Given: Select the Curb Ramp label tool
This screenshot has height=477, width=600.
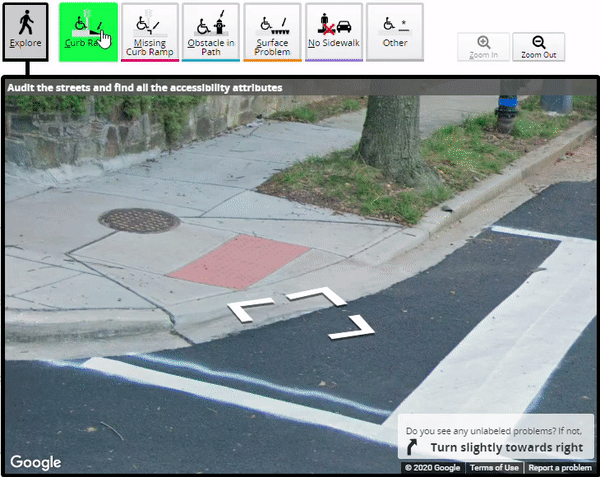Looking at the screenshot, I should click(88, 29).
